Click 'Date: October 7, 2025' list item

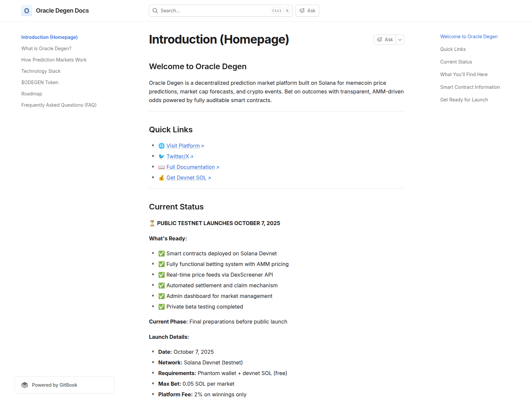186,352
